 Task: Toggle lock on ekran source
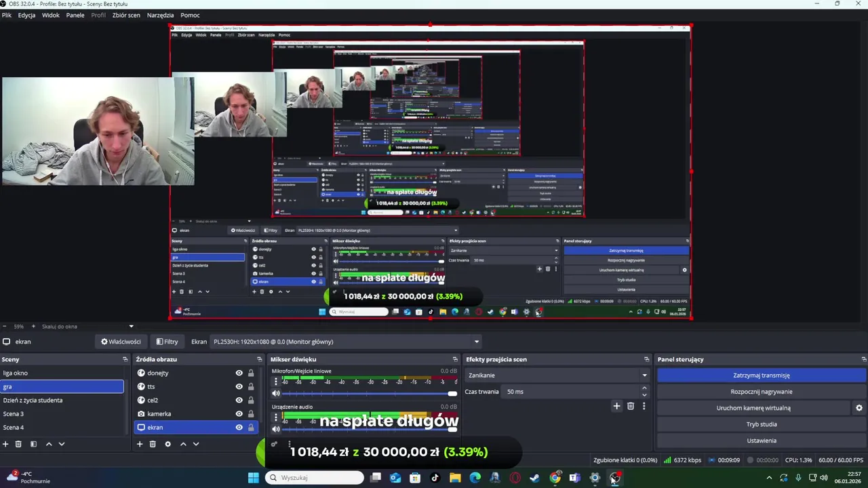tap(251, 427)
